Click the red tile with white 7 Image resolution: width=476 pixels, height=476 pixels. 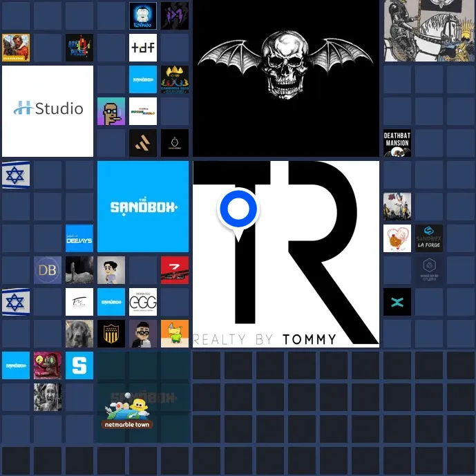coord(175,270)
